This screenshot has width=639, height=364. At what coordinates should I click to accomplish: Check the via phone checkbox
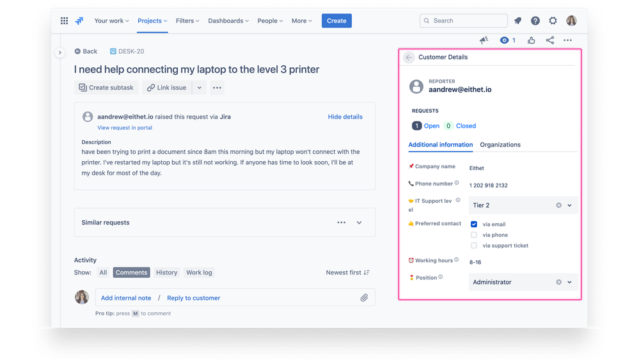pyautogui.click(x=473, y=235)
